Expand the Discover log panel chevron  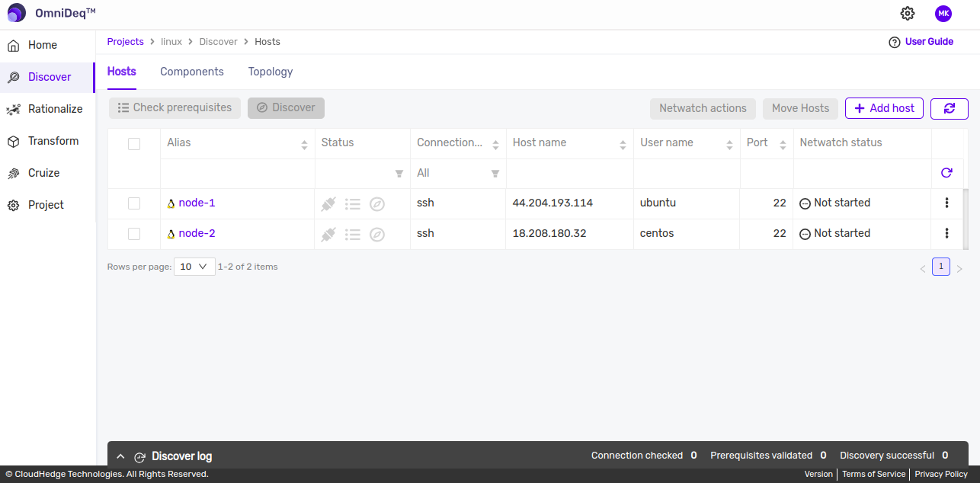(x=120, y=456)
